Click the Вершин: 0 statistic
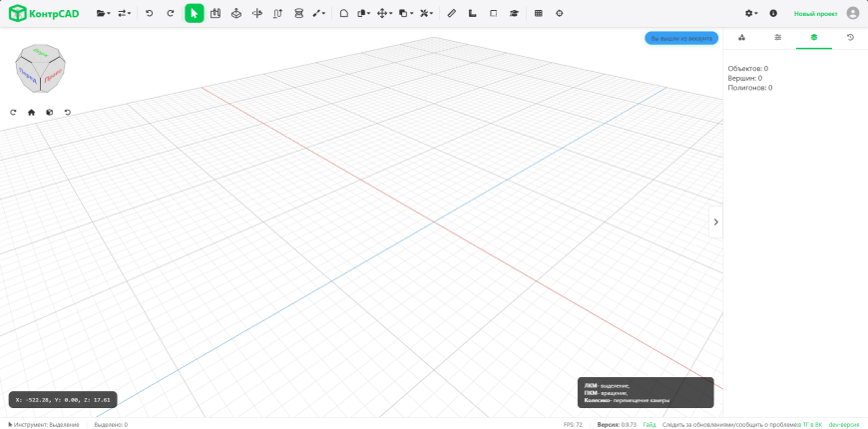This screenshot has width=868, height=429. point(745,78)
